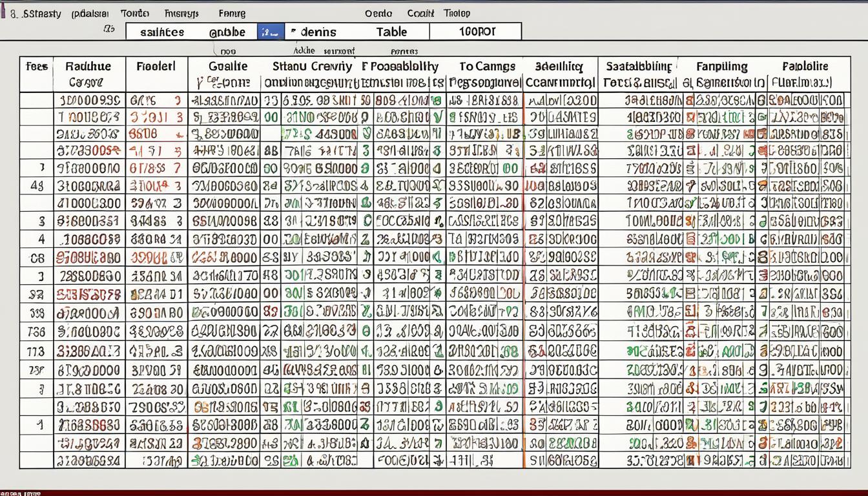868x496 pixels.
Task: Open the Table tab
Action: click(391, 32)
